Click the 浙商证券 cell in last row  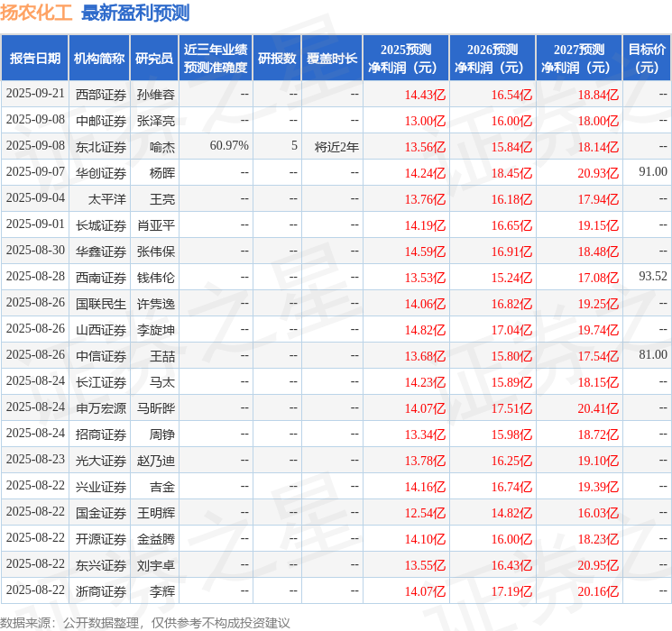click(x=101, y=591)
